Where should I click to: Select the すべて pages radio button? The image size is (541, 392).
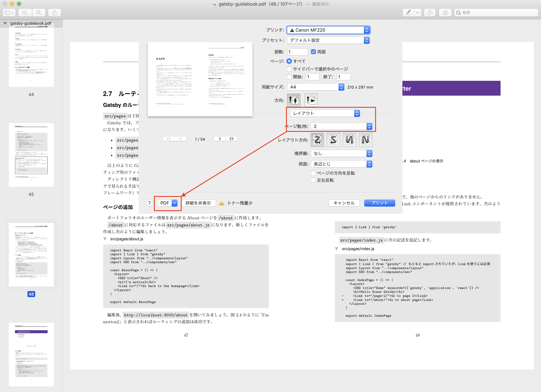click(289, 61)
